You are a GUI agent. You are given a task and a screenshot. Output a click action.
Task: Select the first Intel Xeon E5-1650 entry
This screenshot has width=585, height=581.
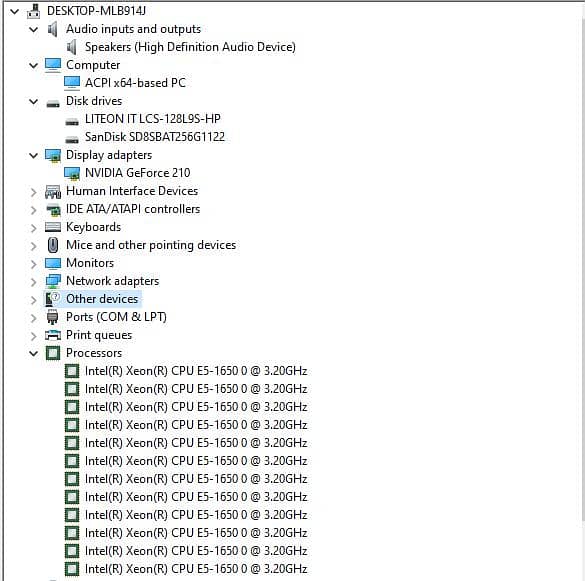pyautogui.click(x=196, y=371)
